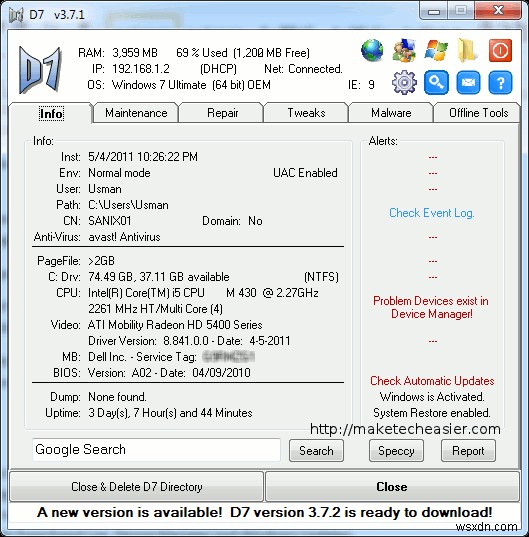
Task: Minimize the D7 window
Action: pos(433,12)
